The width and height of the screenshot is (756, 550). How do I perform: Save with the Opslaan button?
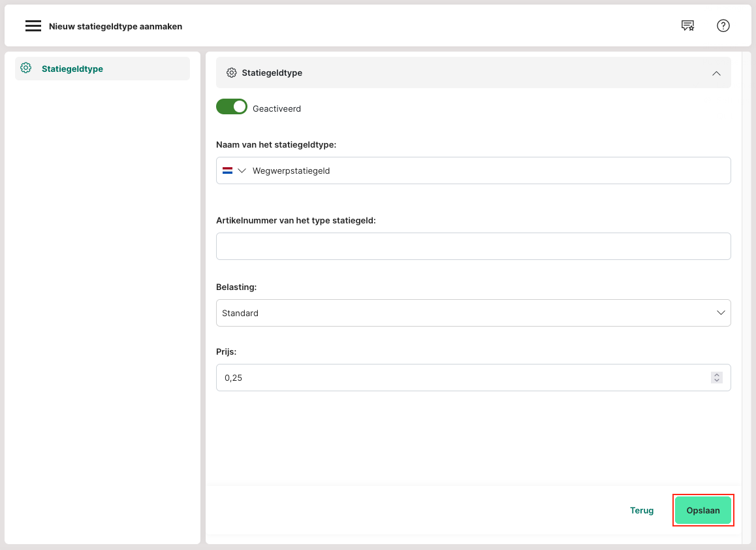[702, 510]
